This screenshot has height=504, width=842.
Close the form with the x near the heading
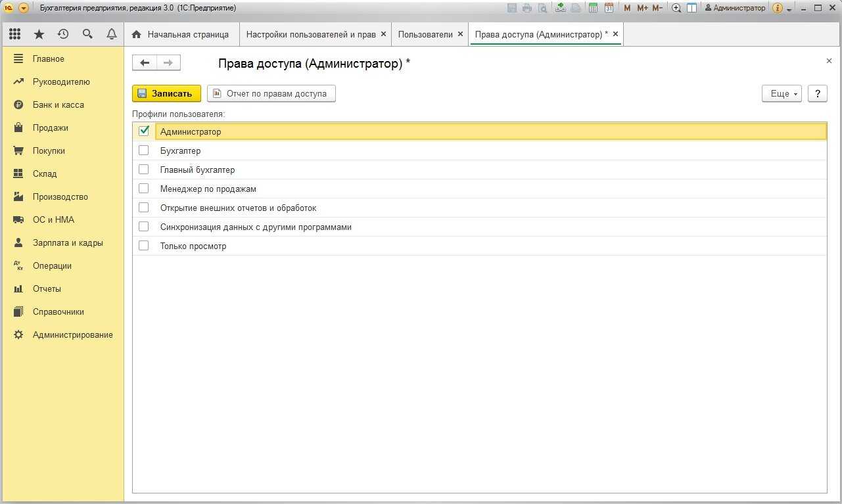[x=829, y=60]
